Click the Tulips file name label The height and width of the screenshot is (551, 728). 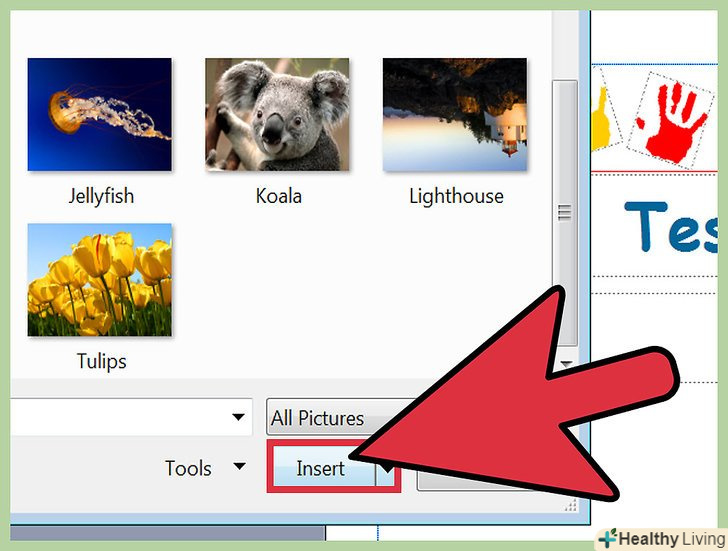pos(101,361)
